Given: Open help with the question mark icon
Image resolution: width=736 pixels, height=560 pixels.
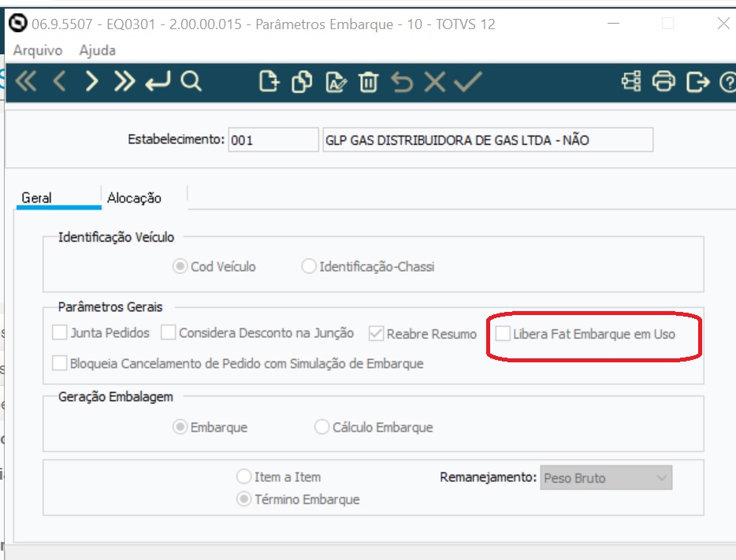Looking at the screenshot, I should [727, 82].
